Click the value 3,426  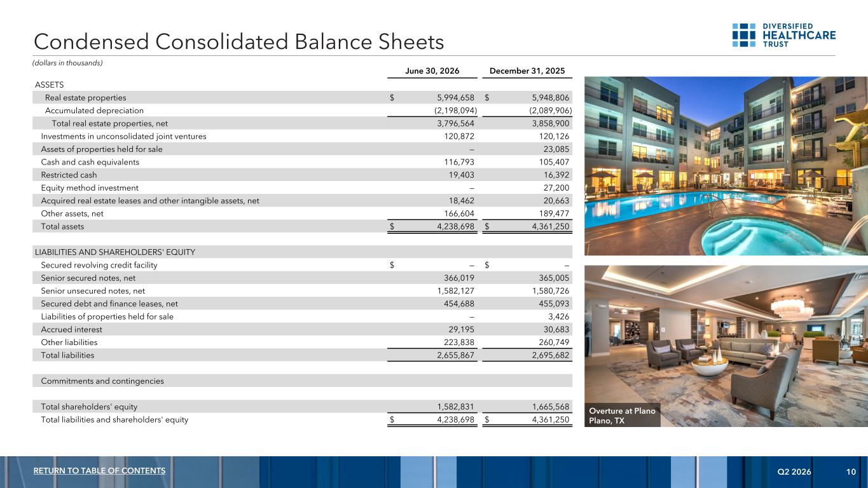click(558, 316)
